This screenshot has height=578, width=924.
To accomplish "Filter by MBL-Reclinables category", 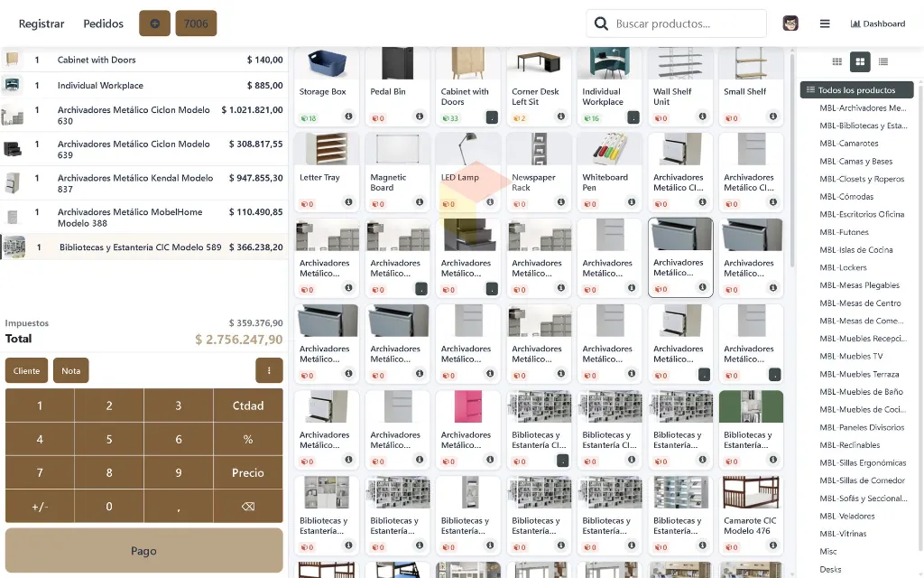I will click(849, 444).
